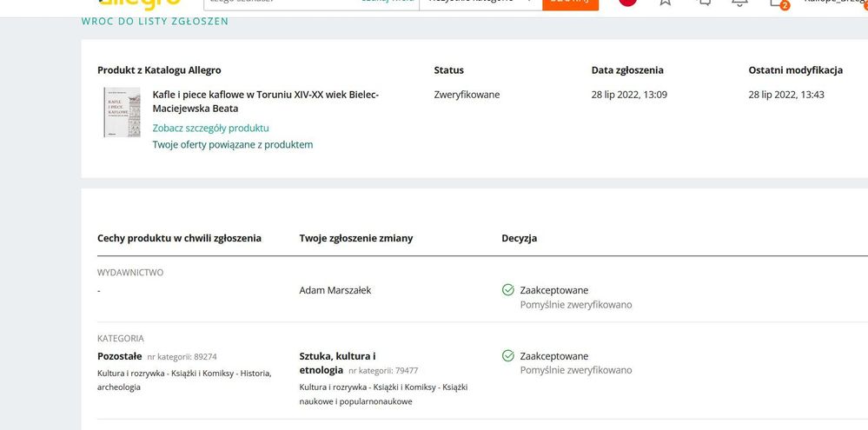868x430 pixels.
Task: Select modification date 28 lip 2022, 13:43
Action: [786, 95]
